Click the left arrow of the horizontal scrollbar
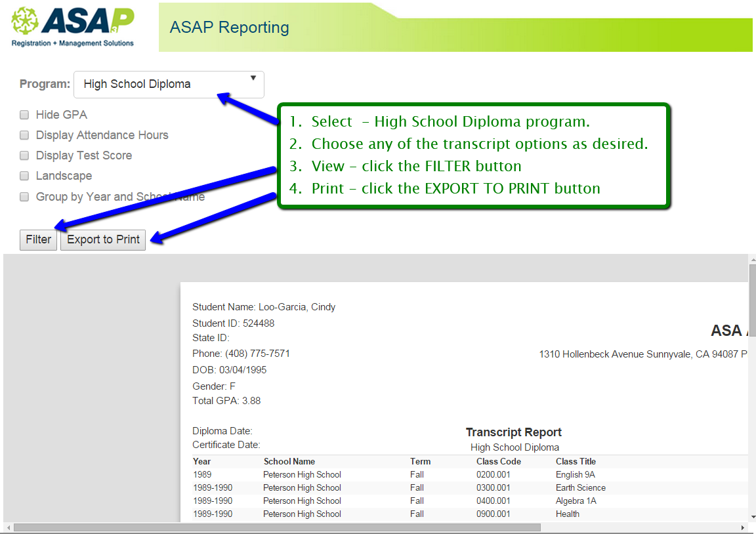 click(x=7, y=527)
